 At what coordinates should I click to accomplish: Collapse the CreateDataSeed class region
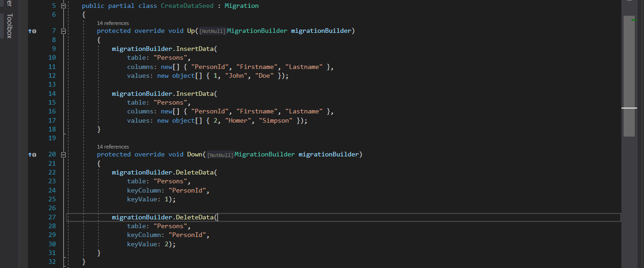[x=63, y=6]
